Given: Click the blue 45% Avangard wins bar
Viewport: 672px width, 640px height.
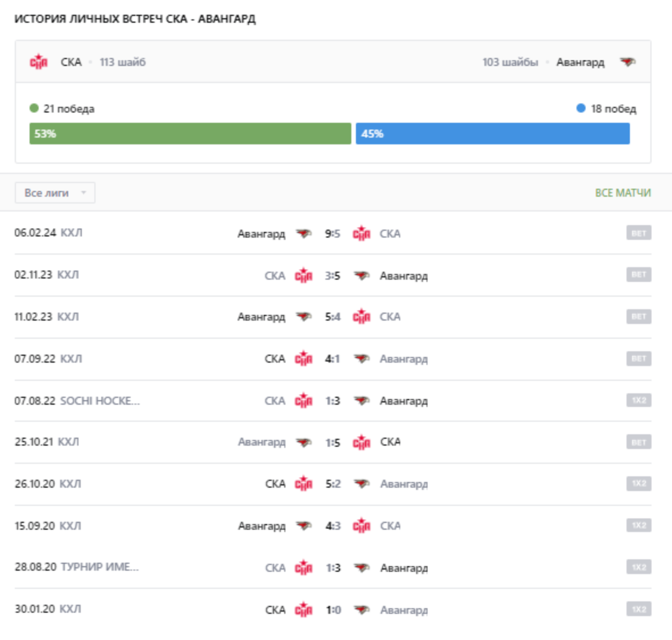Looking at the screenshot, I should point(492,134).
